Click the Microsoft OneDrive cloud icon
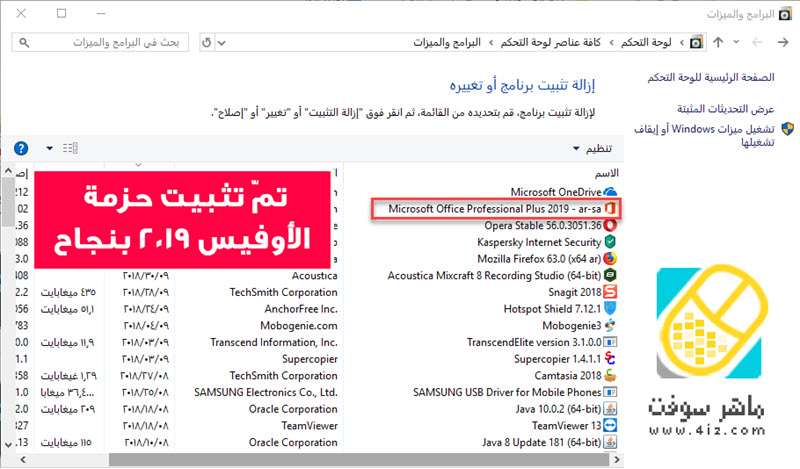The image size is (800, 469). pos(610,192)
